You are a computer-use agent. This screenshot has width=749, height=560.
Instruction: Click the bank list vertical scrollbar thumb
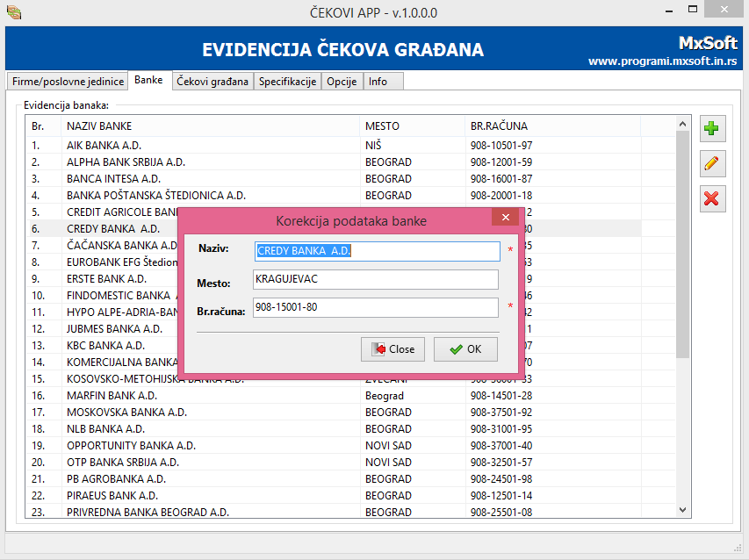pos(682,244)
